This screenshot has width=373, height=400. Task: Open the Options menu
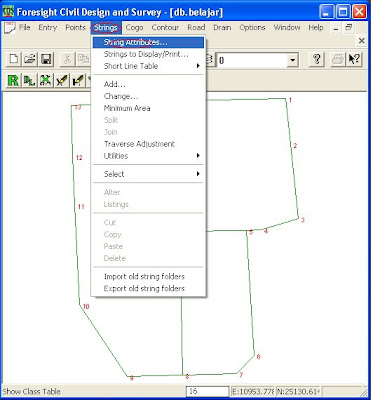tap(252, 27)
